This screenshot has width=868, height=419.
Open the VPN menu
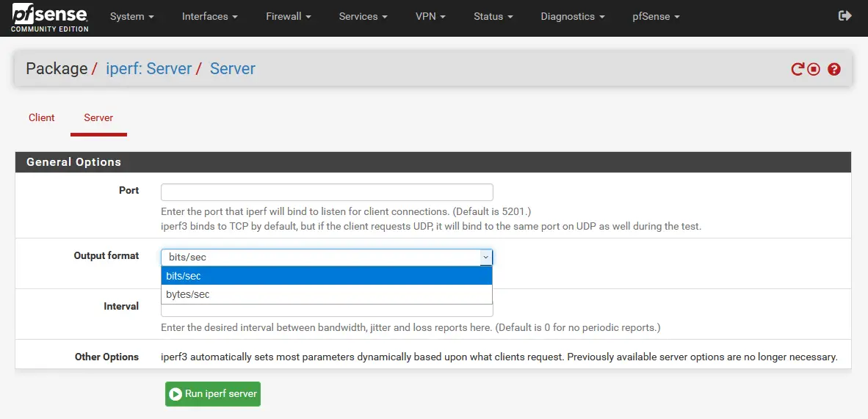[x=430, y=17]
